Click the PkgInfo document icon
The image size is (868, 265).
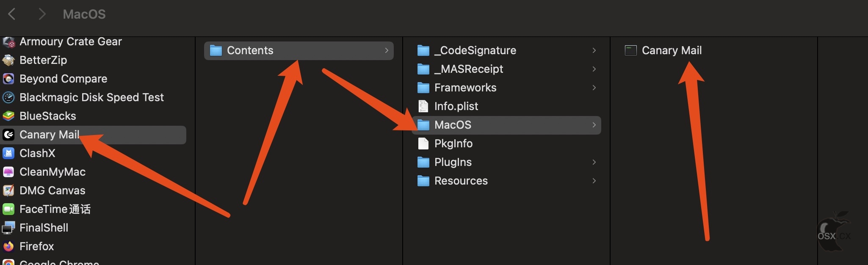(423, 144)
